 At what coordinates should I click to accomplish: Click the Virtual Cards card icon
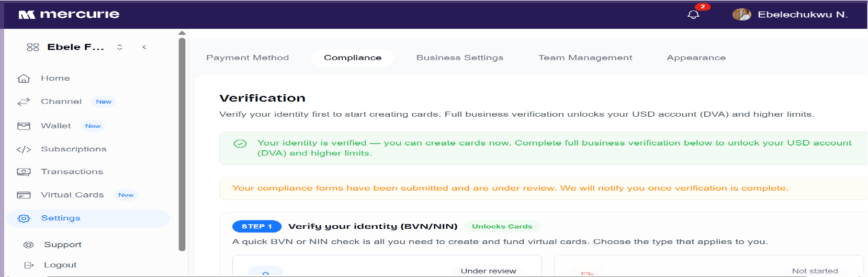(24, 195)
